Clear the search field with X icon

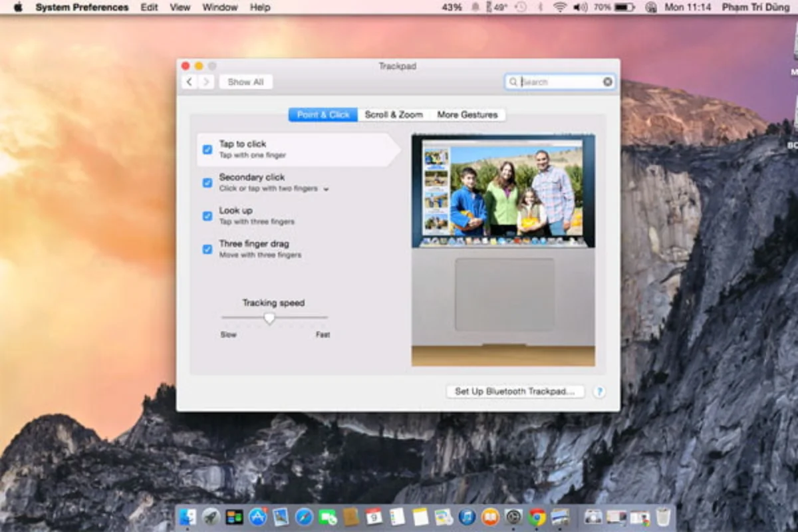coord(607,82)
